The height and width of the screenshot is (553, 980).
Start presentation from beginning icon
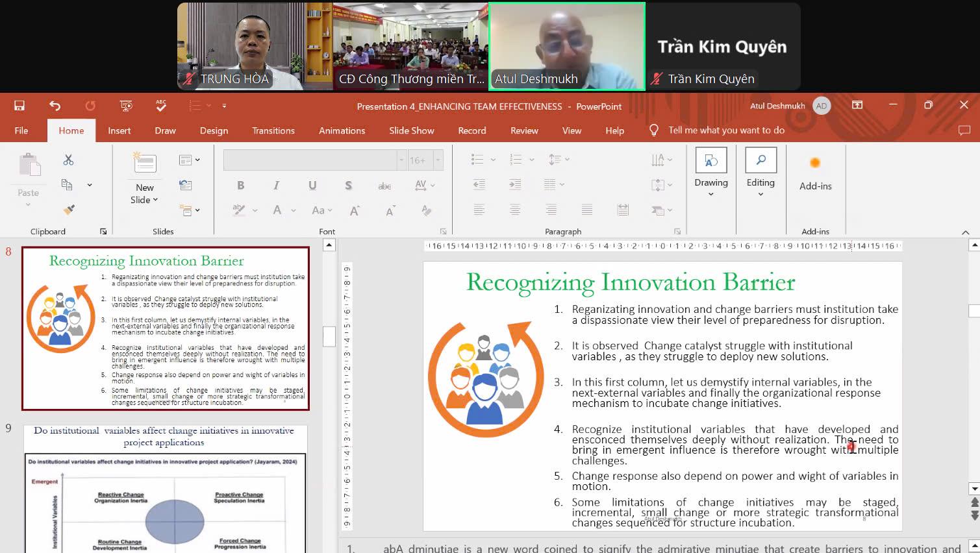(x=126, y=106)
